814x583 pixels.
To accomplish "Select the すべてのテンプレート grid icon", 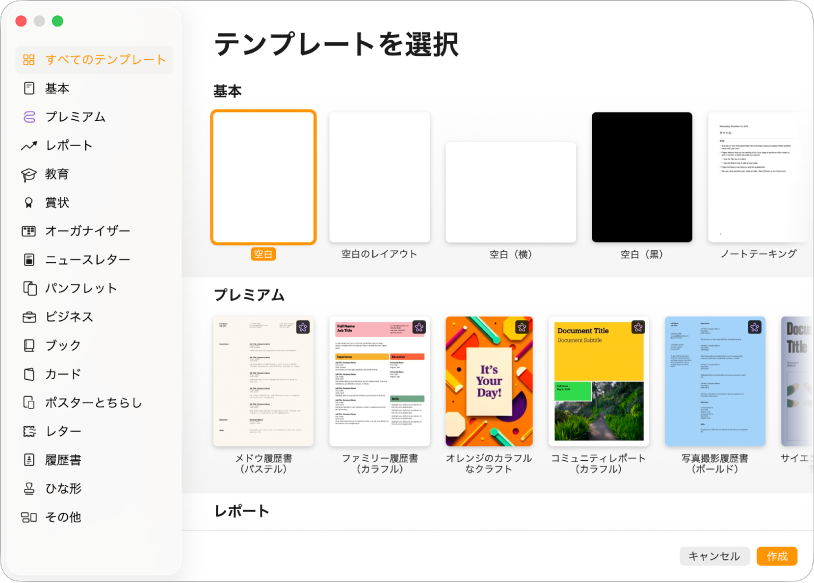I will 30,60.
